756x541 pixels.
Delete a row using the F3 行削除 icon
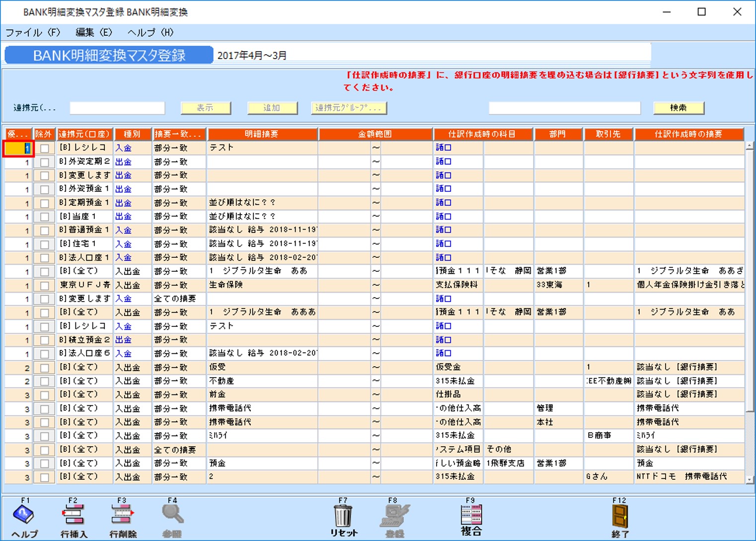click(122, 517)
